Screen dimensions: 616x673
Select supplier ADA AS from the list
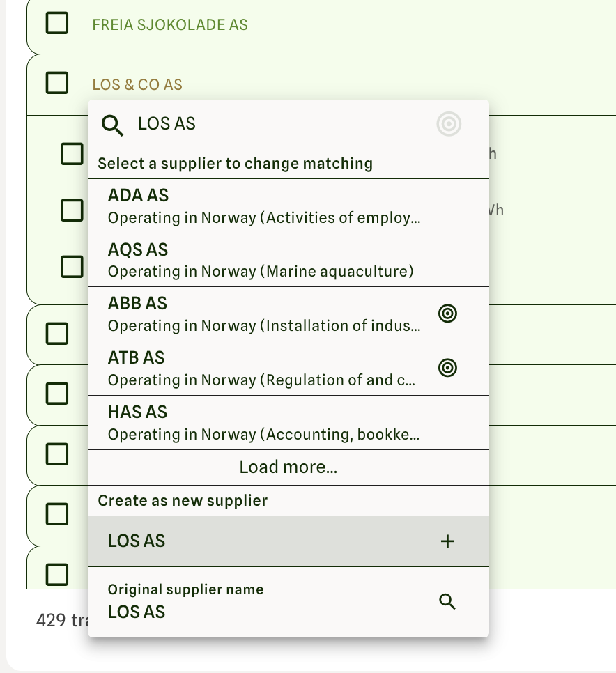coord(288,206)
